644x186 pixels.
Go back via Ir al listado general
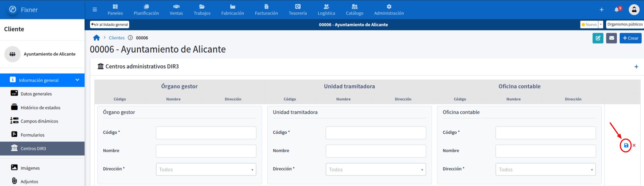click(x=110, y=24)
